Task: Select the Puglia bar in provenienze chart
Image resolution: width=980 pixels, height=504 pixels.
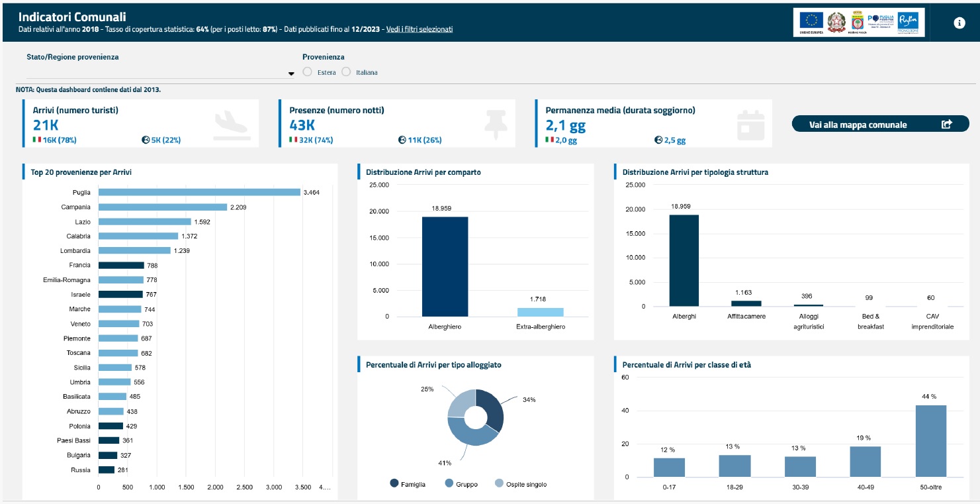Action: 199,192
